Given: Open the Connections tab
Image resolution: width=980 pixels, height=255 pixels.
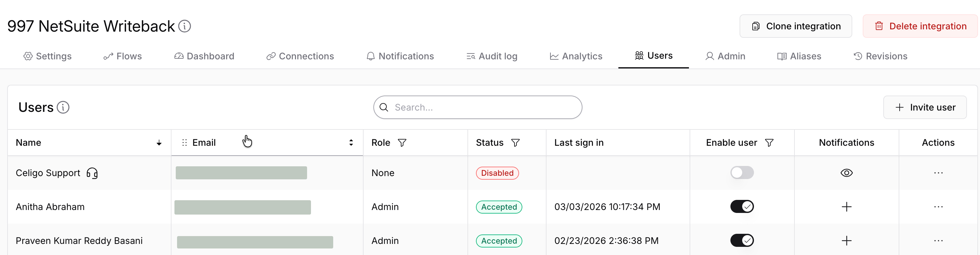Looking at the screenshot, I should point(300,56).
